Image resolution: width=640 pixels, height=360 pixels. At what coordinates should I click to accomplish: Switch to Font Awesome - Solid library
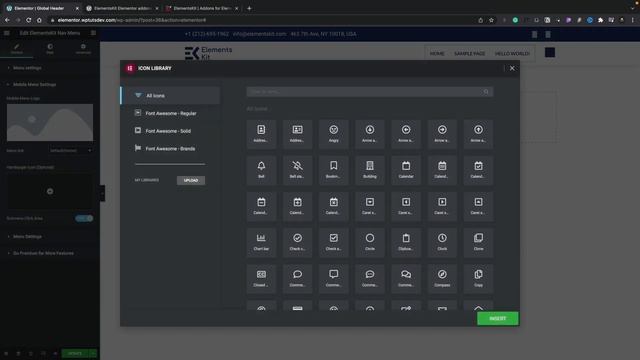(171, 131)
